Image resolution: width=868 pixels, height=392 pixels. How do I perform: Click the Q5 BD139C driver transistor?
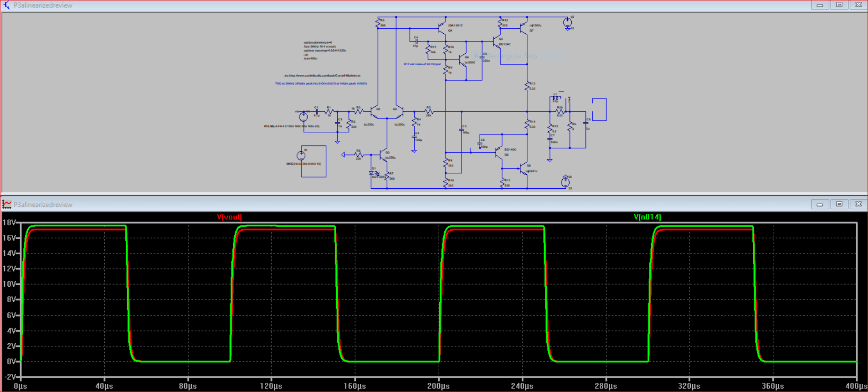pos(496,42)
